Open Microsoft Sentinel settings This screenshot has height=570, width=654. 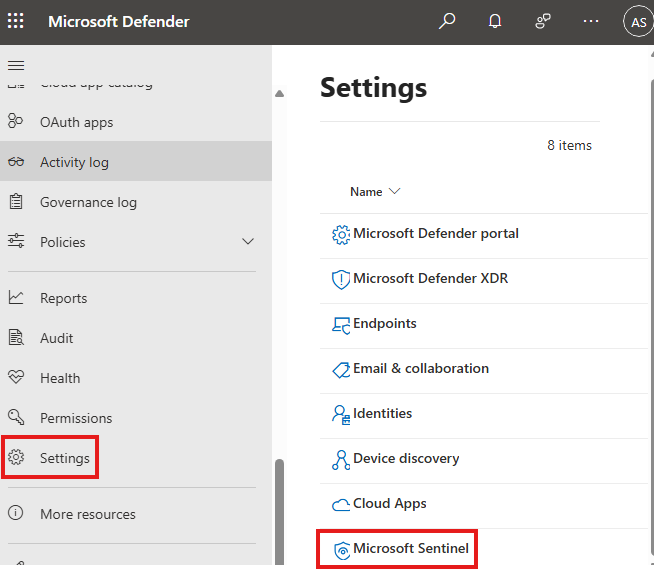pyautogui.click(x=411, y=548)
